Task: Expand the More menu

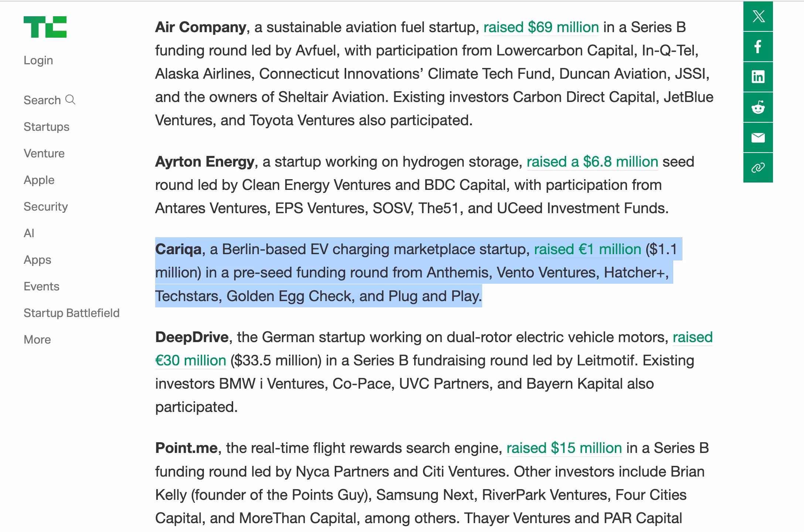Action: click(x=37, y=340)
